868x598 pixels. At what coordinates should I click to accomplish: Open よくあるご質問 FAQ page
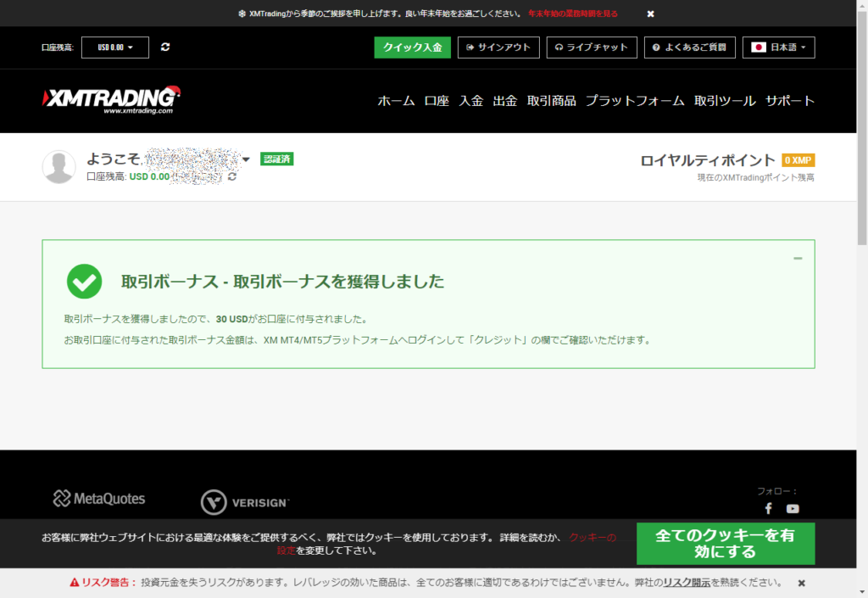(690, 48)
